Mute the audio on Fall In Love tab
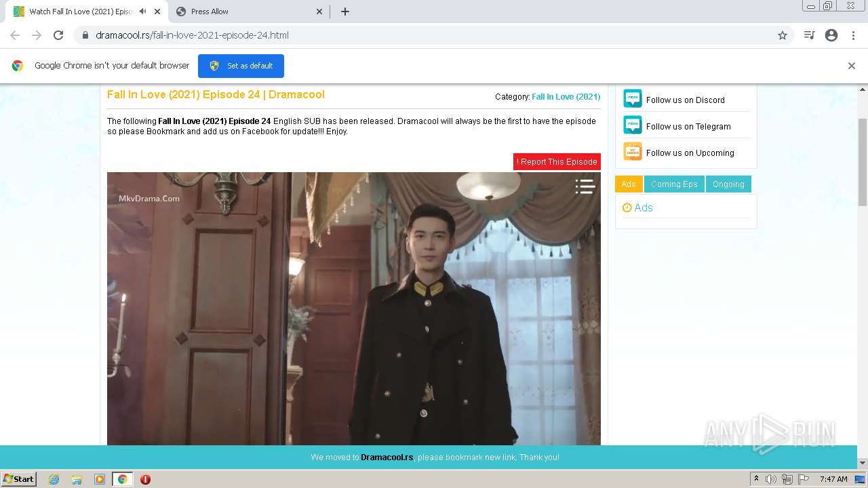This screenshot has width=868, height=488. (143, 12)
